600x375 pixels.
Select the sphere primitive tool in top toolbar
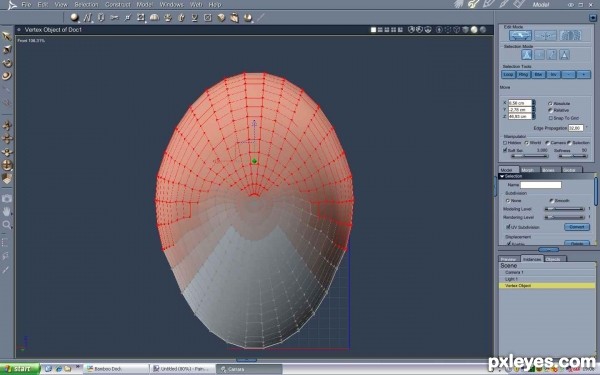click(74, 18)
